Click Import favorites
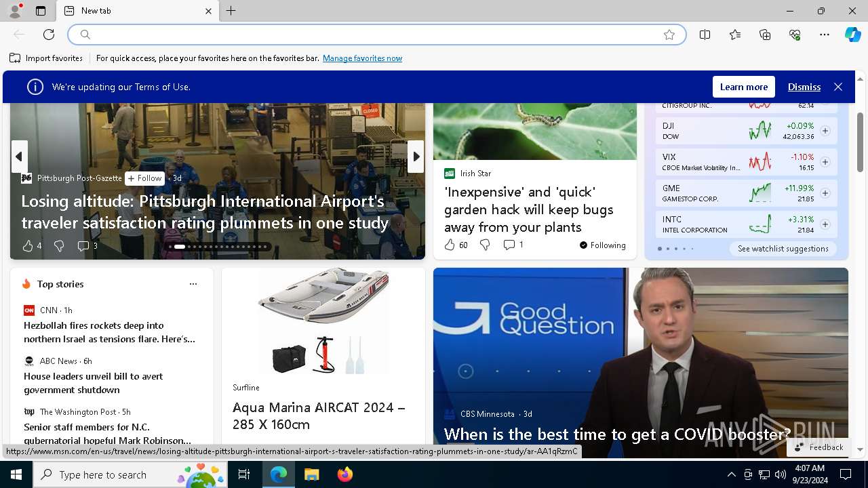The height and width of the screenshot is (488, 868). coord(46,58)
